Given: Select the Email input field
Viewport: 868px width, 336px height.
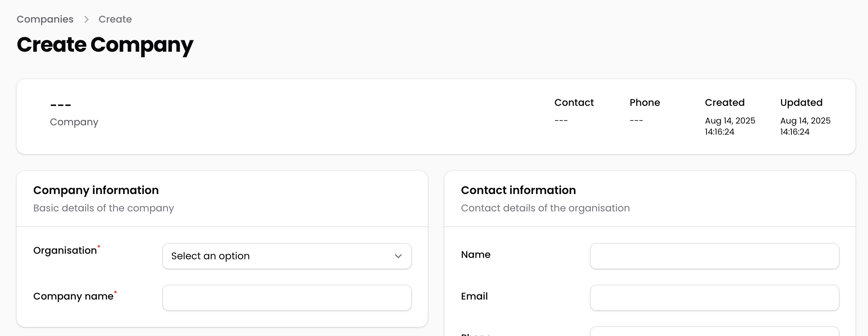Looking at the screenshot, I should pyautogui.click(x=714, y=298).
